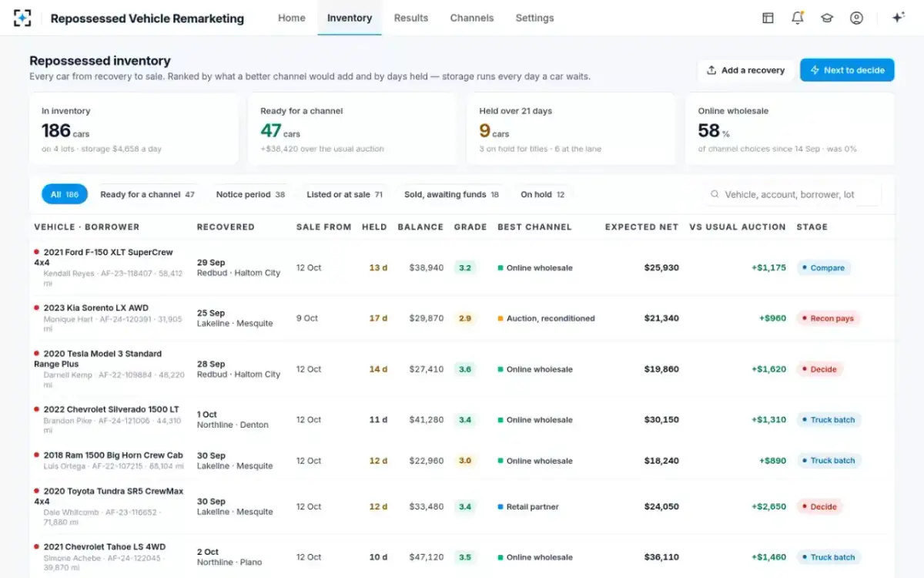
Task: Filter by Sold, awaiting funds 18
Action: (x=451, y=194)
